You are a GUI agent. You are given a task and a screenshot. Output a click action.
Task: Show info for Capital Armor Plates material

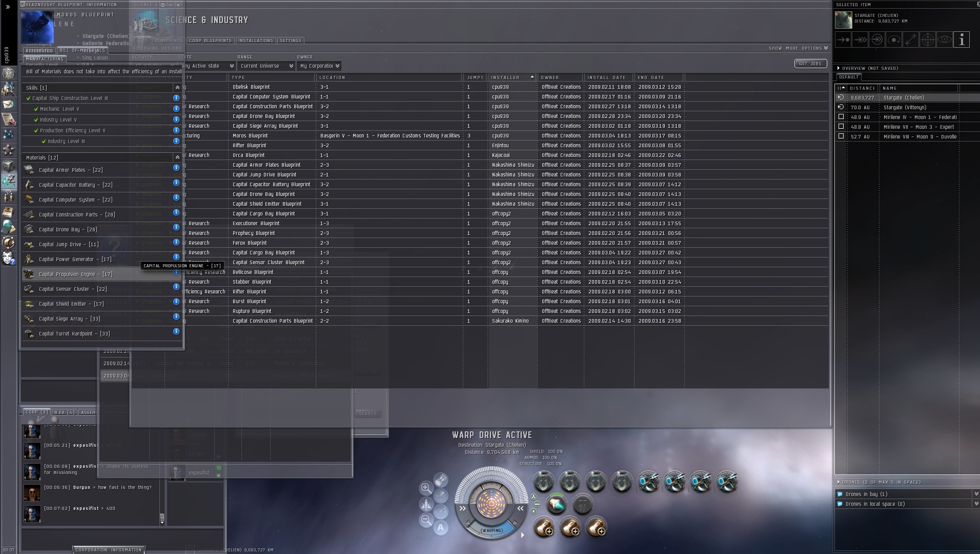coord(176,168)
